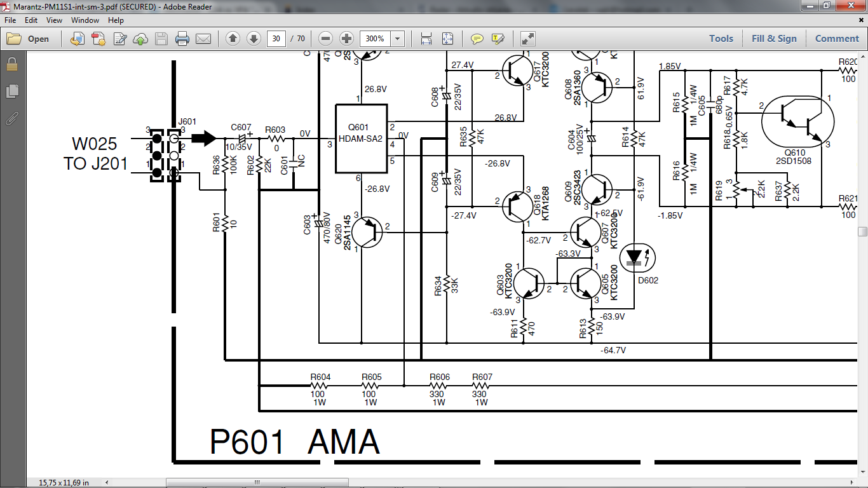Zoom out with the minus button
This screenshot has height=488, width=868.
[x=325, y=39]
